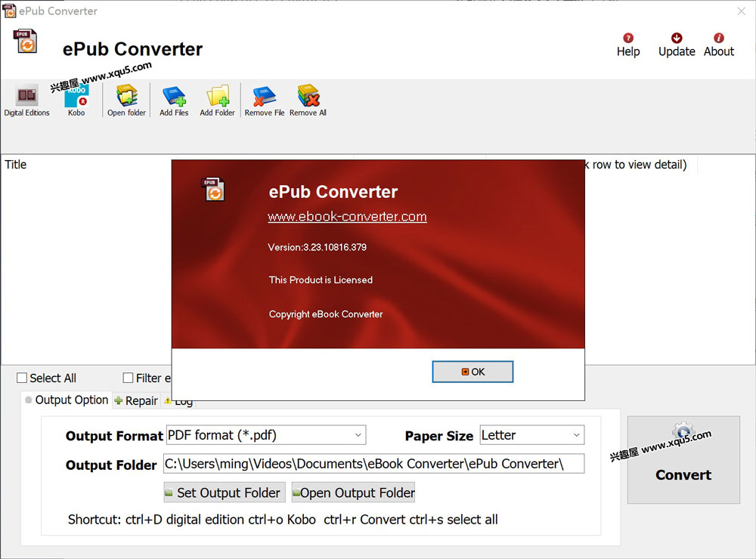Click the Title column header
This screenshot has width=756, height=559.
(x=16, y=165)
